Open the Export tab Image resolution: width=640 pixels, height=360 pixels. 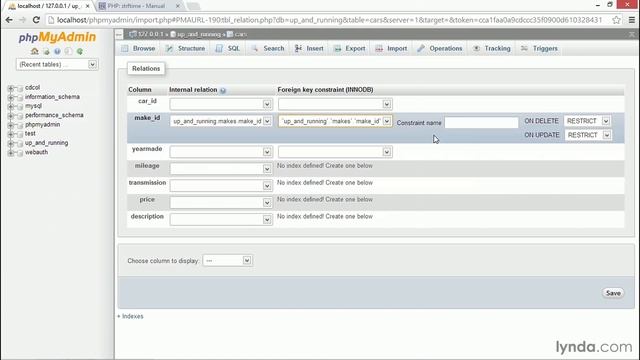[x=350, y=49]
